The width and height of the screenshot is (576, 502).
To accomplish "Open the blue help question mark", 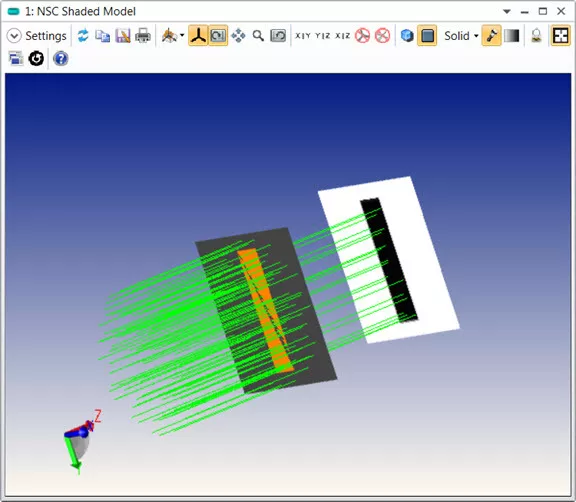I will tap(61, 58).
